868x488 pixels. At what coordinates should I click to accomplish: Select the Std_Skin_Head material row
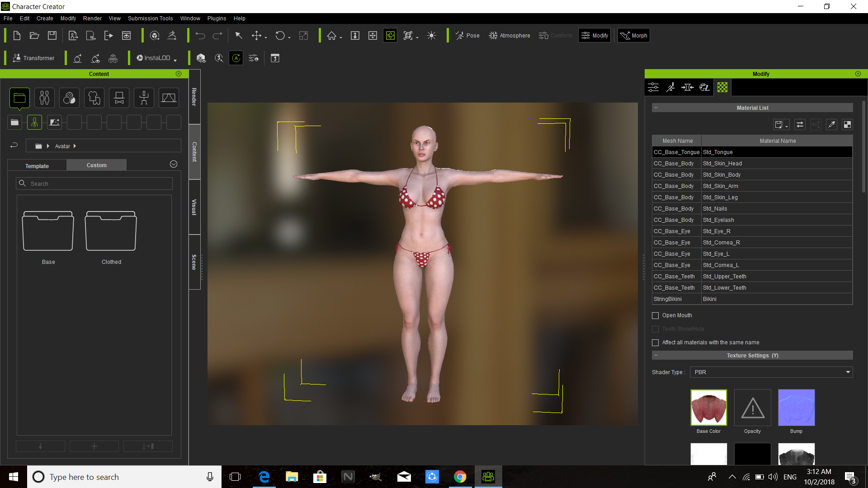pyautogui.click(x=752, y=164)
